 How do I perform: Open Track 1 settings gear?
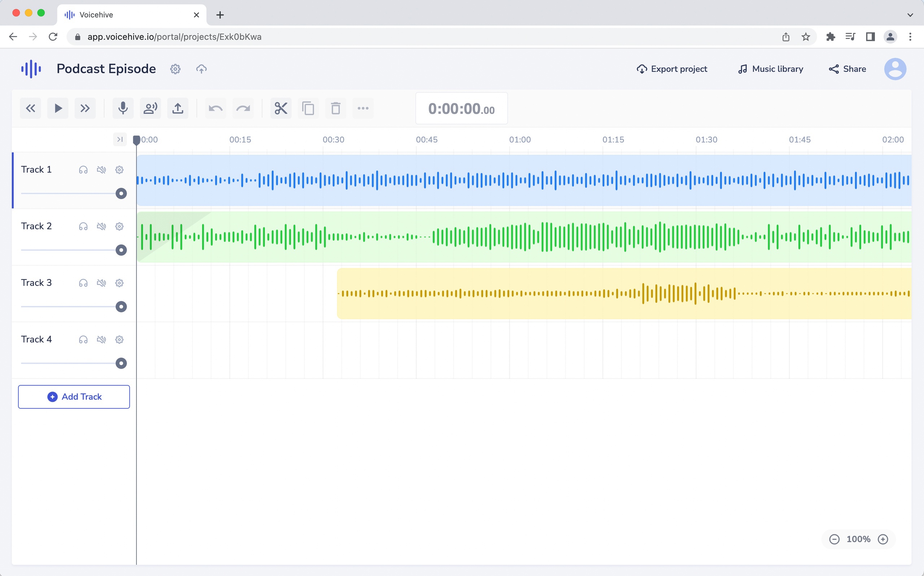119,170
